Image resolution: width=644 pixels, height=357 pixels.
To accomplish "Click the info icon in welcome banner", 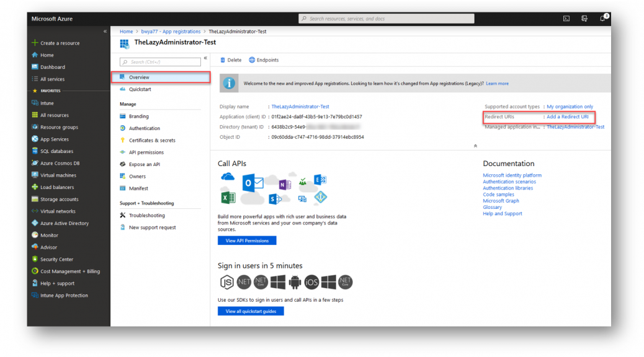I will (x=229, y=83).
